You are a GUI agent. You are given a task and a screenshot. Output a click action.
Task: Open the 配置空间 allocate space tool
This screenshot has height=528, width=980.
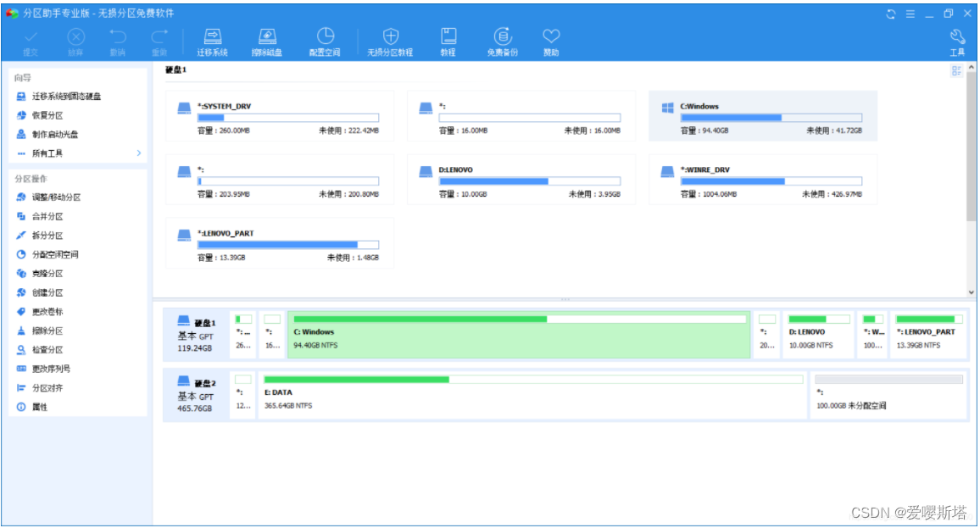pos(325,42)
